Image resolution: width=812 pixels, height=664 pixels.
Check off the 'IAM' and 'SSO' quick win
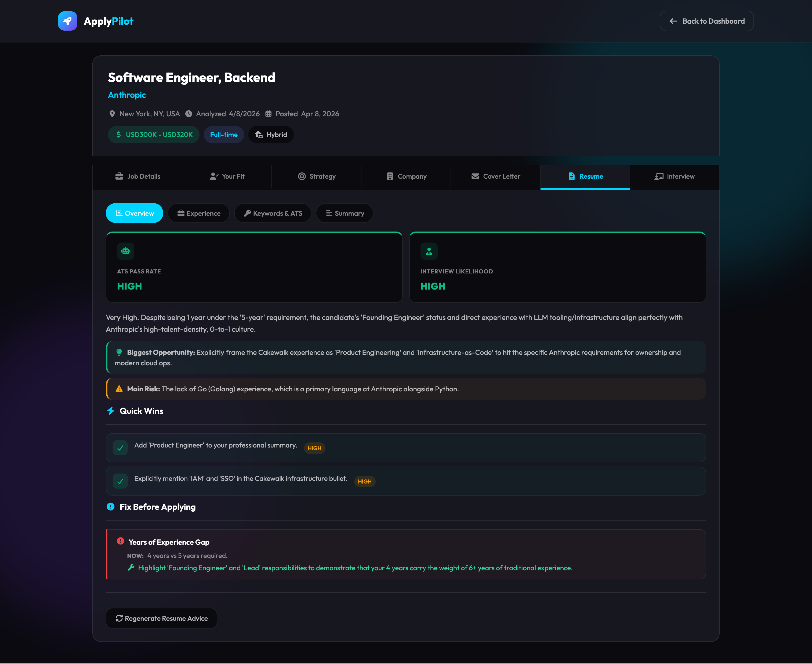point(120,481)
